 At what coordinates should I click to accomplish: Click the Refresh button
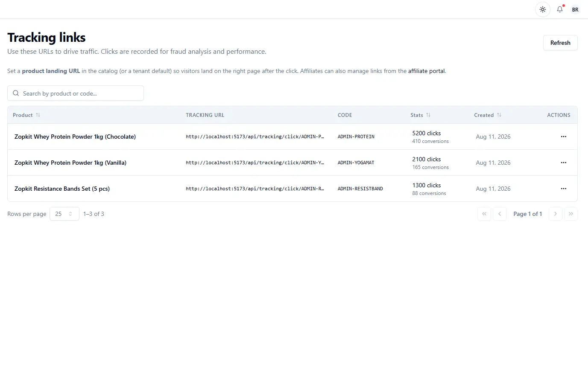coord(560,43)
